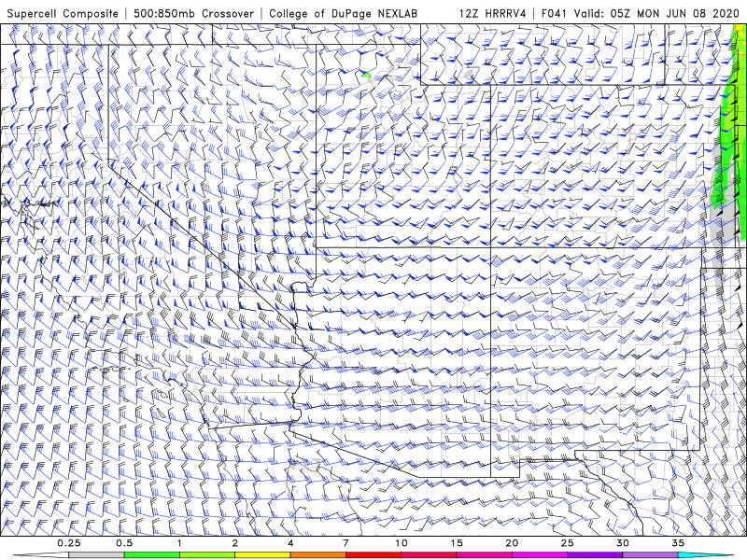Click the "Valid: 05Z MON JUN 08 2020" text
The height and width of the screenshot is (560, 747).
pyautogui.click(x=656, y=13)
